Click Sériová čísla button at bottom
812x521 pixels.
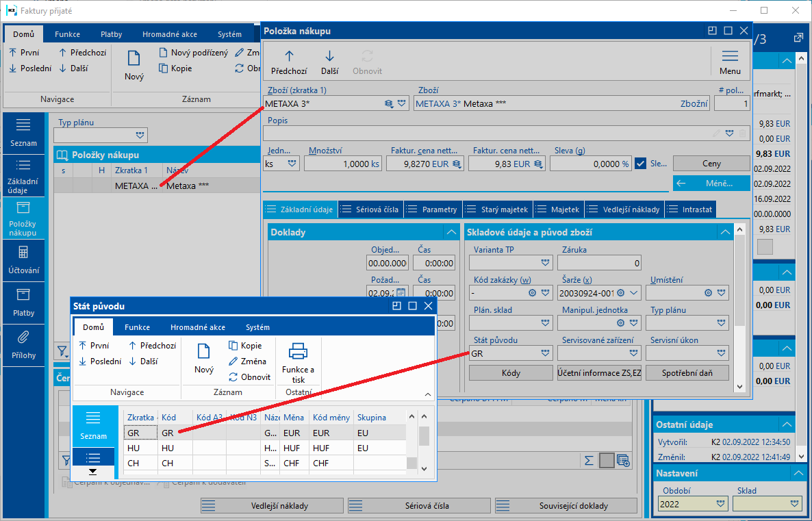[419, 505]
